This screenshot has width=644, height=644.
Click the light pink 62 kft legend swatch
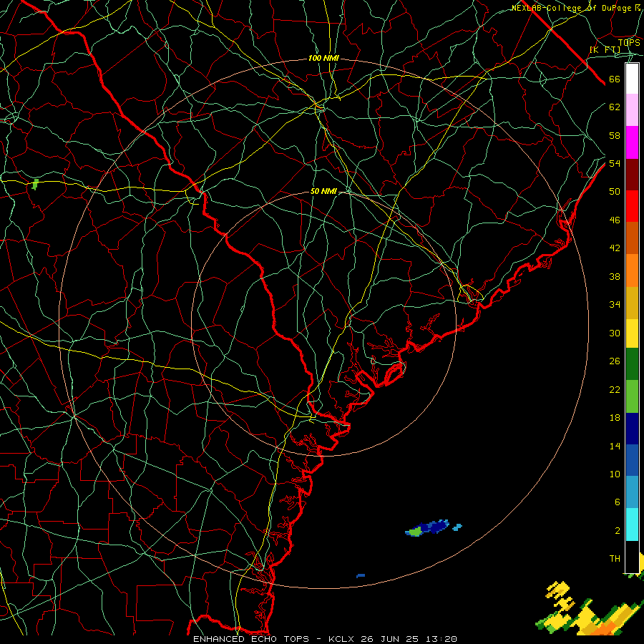pyautogui.click(x=632, y=110)
